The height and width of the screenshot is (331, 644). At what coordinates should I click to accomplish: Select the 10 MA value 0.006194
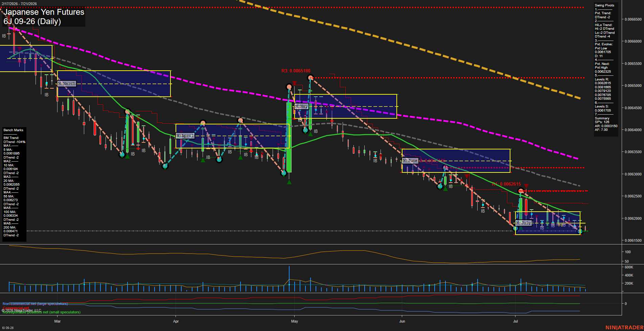(10, 169)
